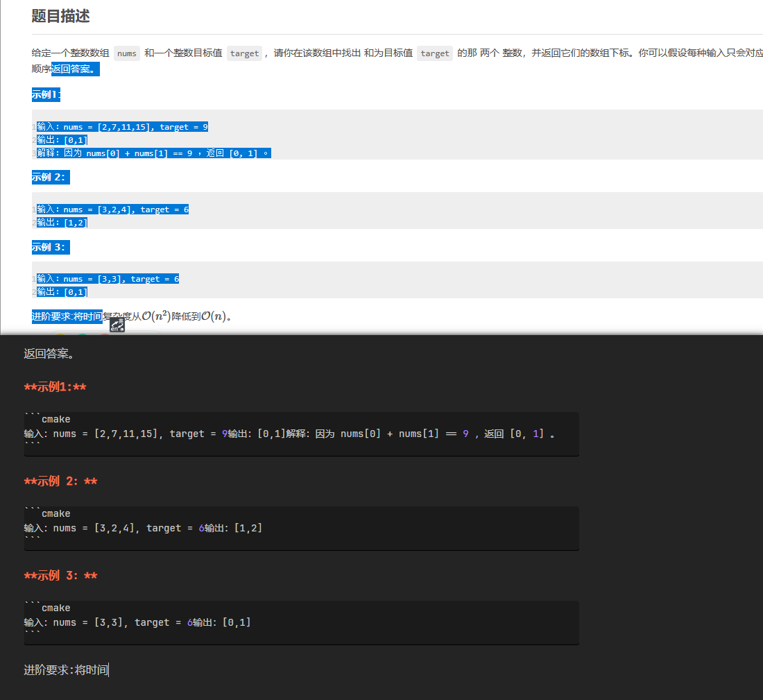Click the highlighted 示例 3: heading on page
Image resolution: width=763 pixels, height=700 pixels.
point(51,247)
